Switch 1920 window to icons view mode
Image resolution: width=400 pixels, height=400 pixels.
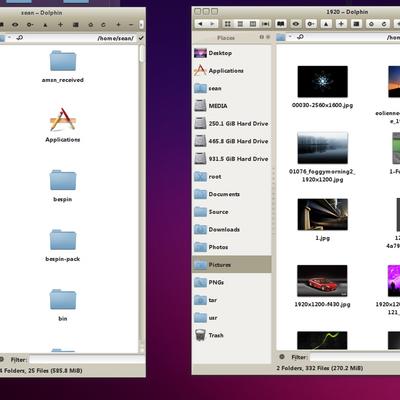tap(228, 24)
